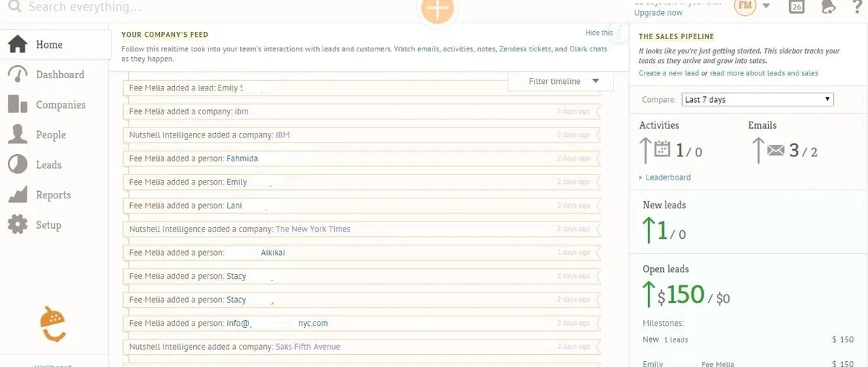
Task: Open the People menu item
Action: coord(51,135)
